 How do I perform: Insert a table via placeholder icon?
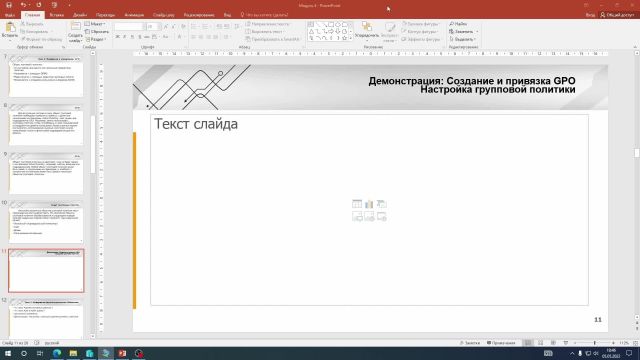point(357,204)
